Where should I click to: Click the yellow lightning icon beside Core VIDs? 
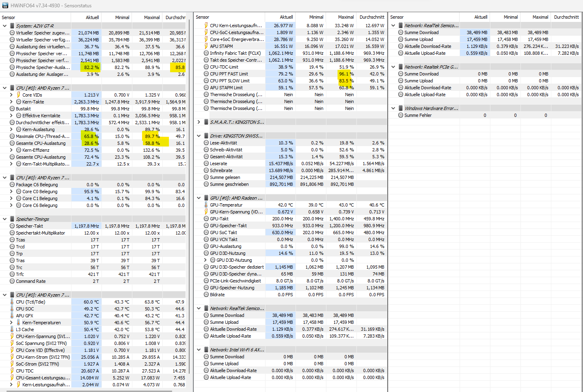point(19,95)
